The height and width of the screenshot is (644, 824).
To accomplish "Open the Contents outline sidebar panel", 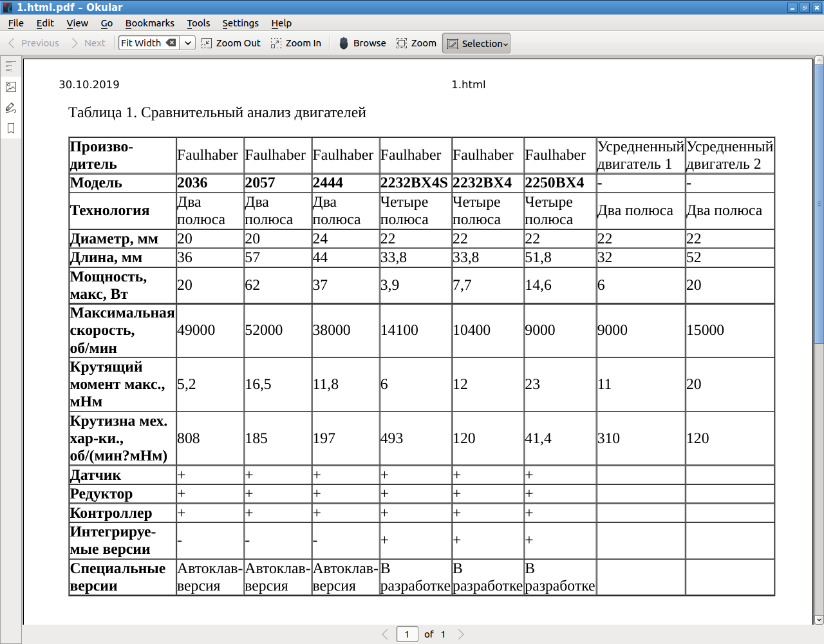I will click(10, 66).
